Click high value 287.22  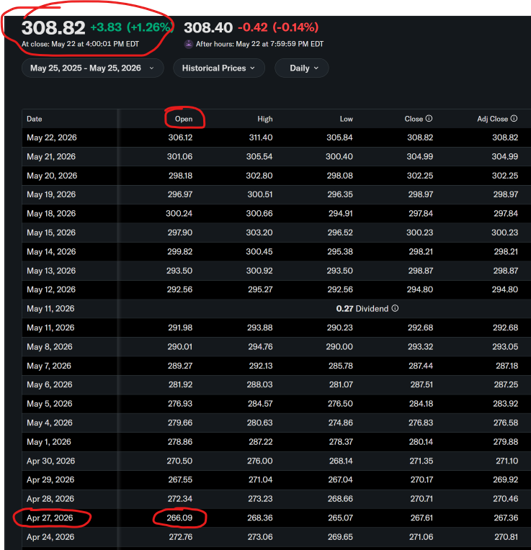click(261, 442)
